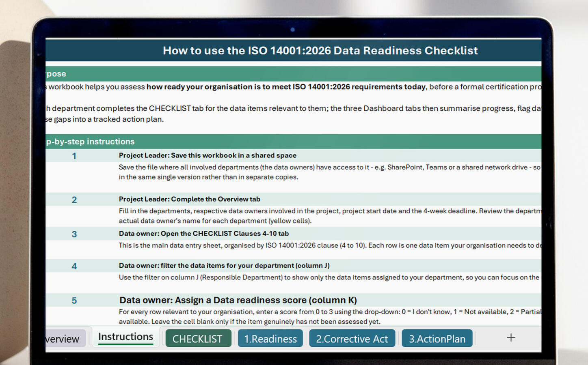Select the active Instructions tab
The image size is (588, 365).
click(x=125, y=337)
